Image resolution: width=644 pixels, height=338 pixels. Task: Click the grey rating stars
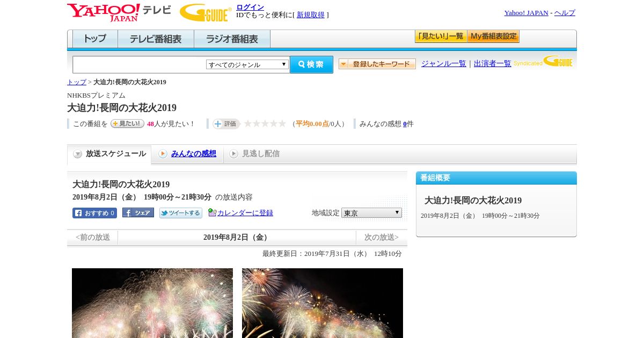tap(265, 123)
